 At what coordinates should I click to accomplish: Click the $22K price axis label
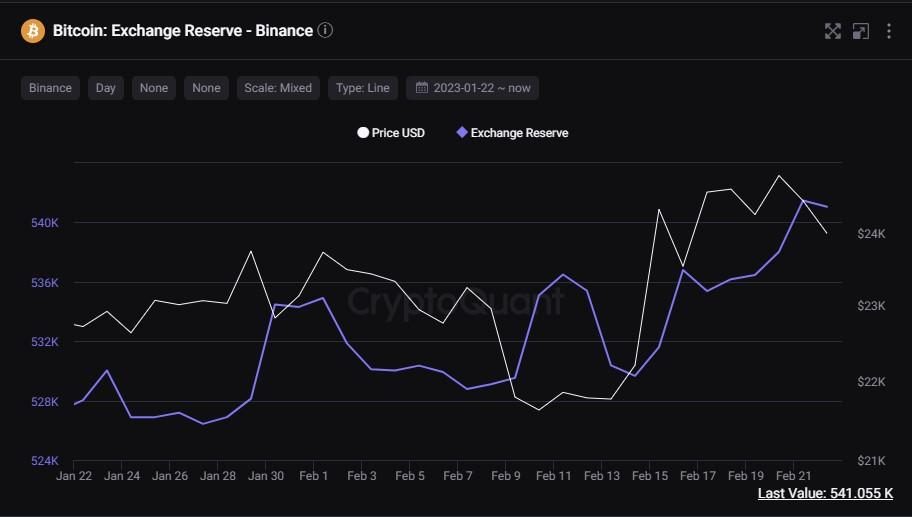click(871, 381)
